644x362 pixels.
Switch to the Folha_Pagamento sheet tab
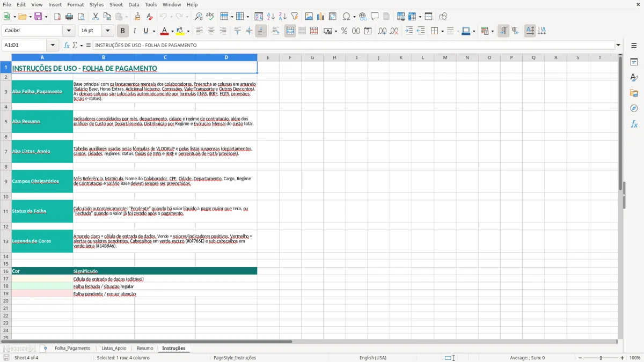[x=72, y=349]
